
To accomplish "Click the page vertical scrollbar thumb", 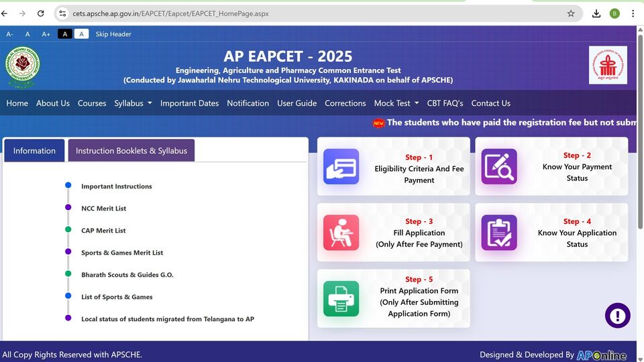I will click(x=640, y=131).
